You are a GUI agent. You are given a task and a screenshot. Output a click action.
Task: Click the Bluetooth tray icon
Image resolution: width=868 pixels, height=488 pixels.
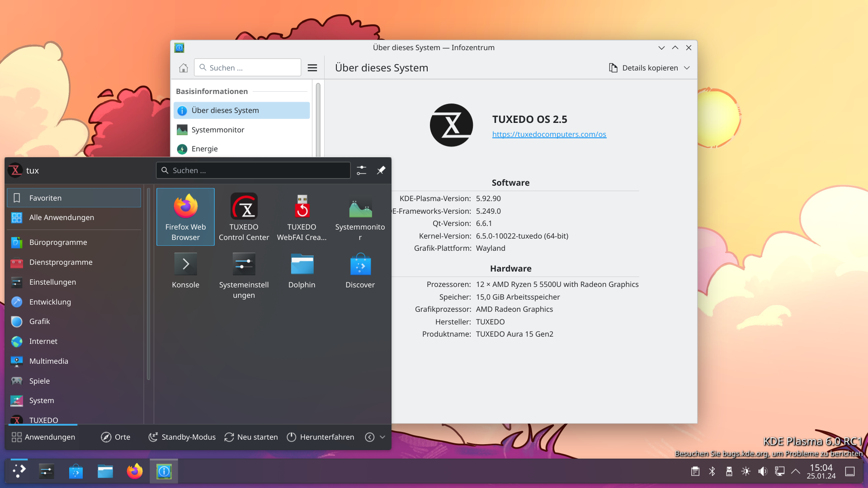coord(712,472)
